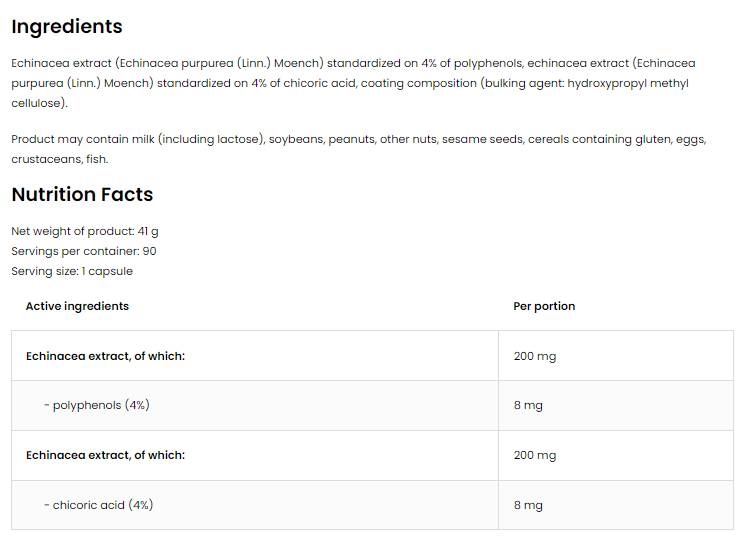
Task: Click the 'Active ingredients' column header
Action: (x=77, y=306)
